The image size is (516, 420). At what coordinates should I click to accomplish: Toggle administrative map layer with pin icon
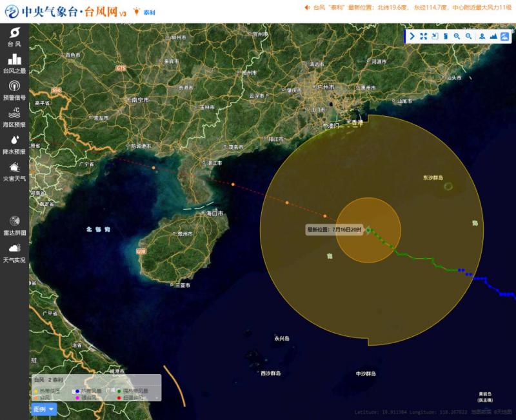(482, 37)
